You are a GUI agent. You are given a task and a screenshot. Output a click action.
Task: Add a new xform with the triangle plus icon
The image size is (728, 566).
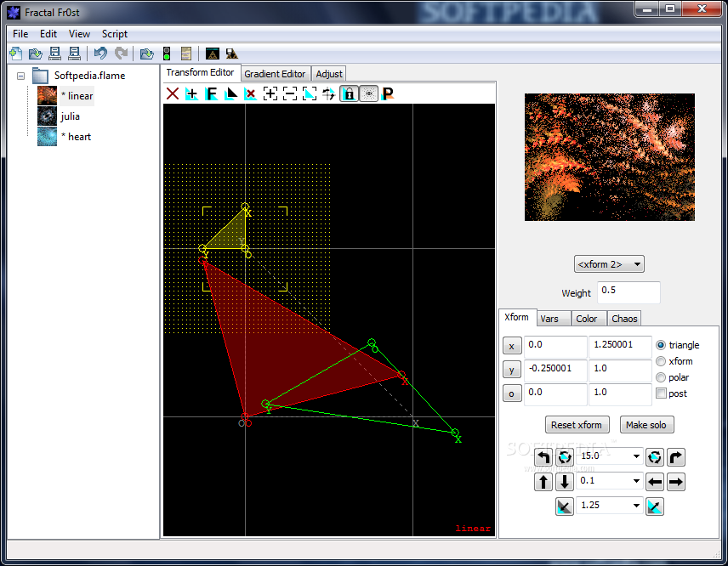pyautogui.click(x=191, y=93)
